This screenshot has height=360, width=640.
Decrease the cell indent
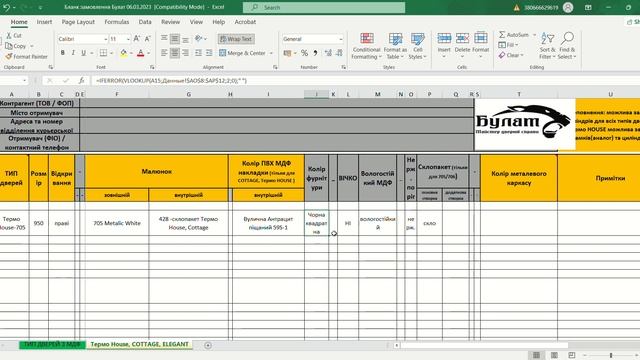(x=198, y=53)
